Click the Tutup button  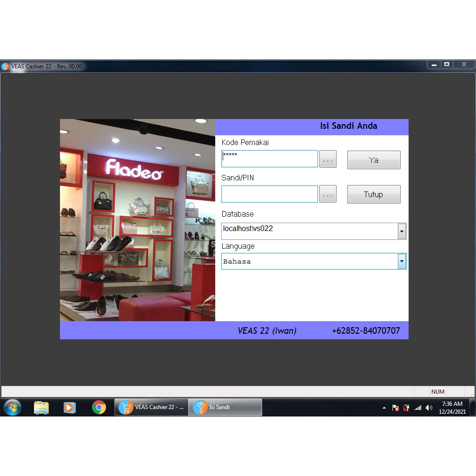[x=374, y=194]
